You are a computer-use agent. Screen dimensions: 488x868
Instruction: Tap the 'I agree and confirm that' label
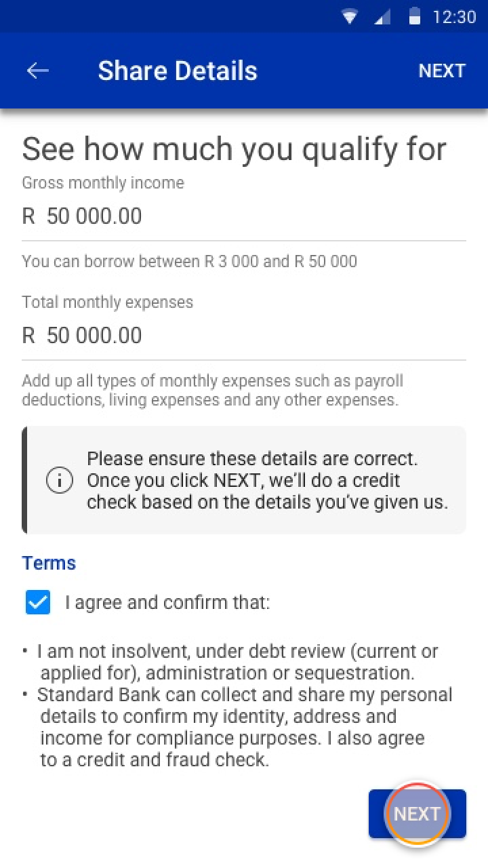point(167,602)
